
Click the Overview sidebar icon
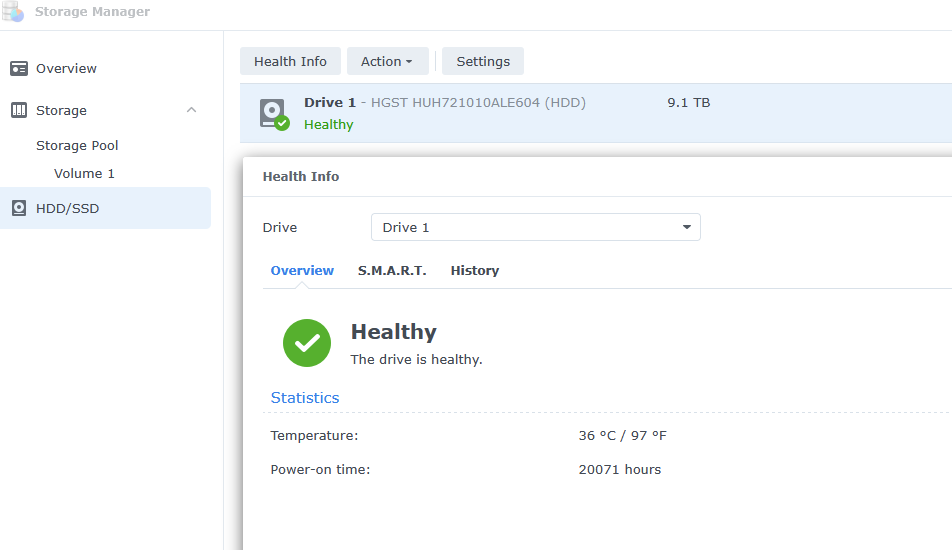click(19, 69)
